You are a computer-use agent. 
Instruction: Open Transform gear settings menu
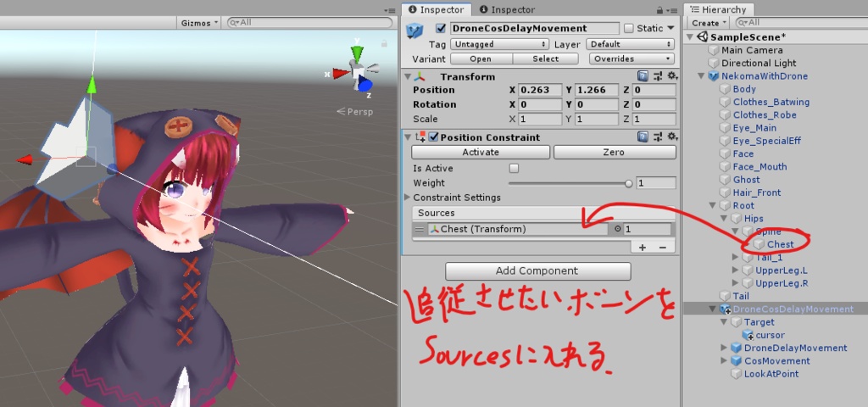coord(672,76)
